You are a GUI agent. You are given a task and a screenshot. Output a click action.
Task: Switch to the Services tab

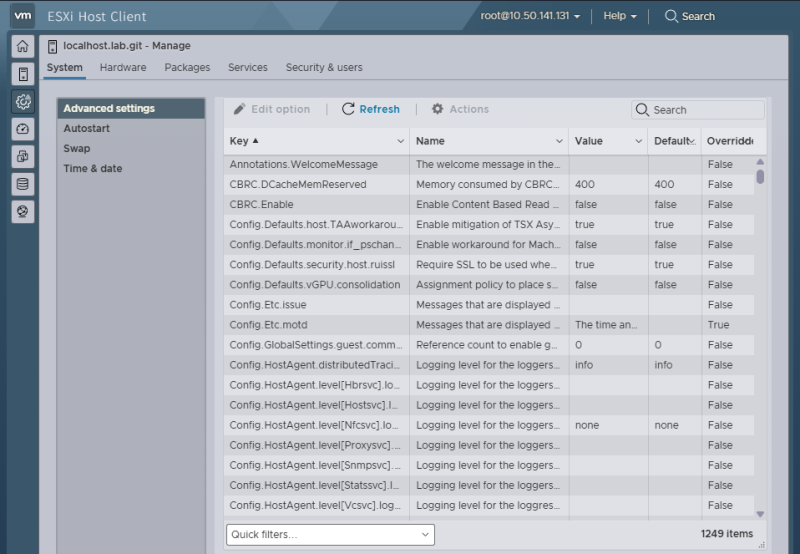pyautogui.click(x=247, y=67)
